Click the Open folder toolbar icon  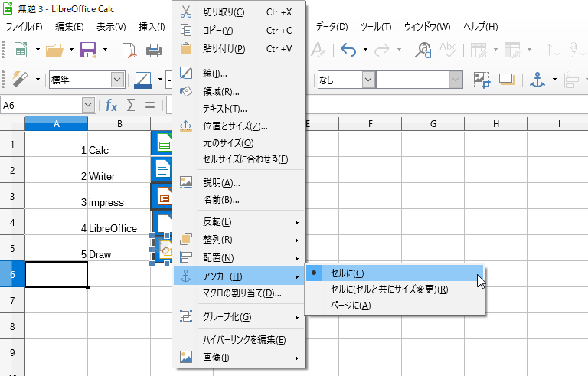(x=55, y=50)
